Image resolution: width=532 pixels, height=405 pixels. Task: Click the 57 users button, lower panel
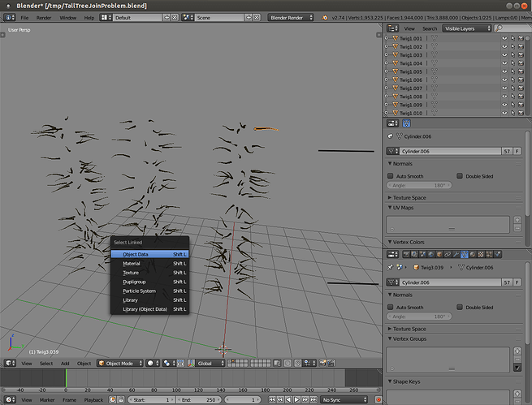[x=507, y=282]
